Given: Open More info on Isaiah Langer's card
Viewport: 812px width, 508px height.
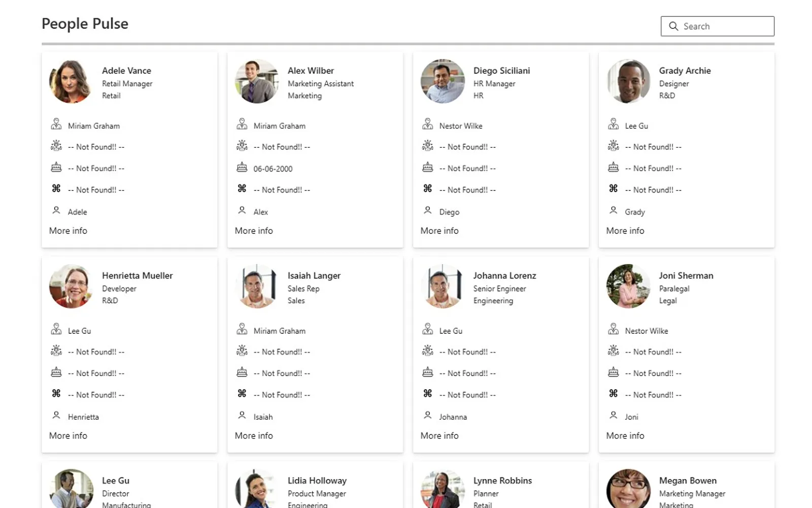Looking at the screenshot, I should (254, 436).
